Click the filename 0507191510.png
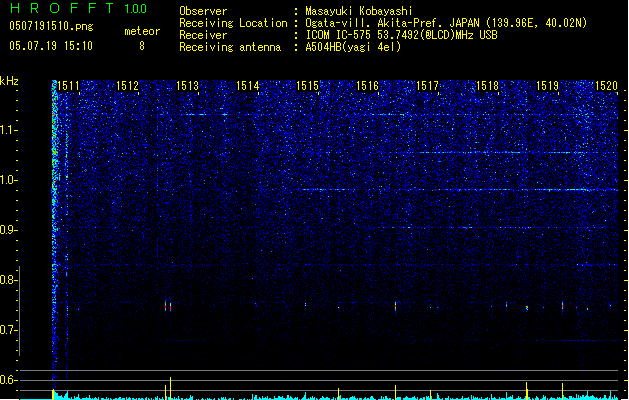This screenshot has height=400, width=629. [51, 26]
